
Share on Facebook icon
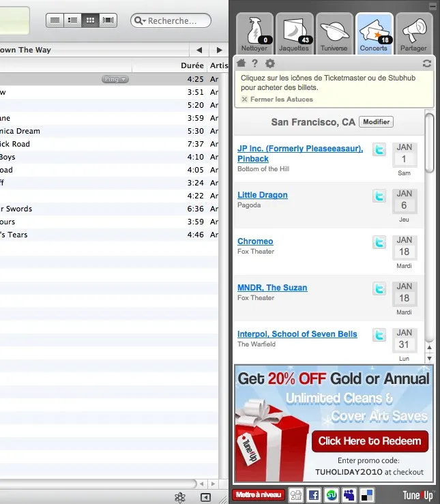point(313,495)
